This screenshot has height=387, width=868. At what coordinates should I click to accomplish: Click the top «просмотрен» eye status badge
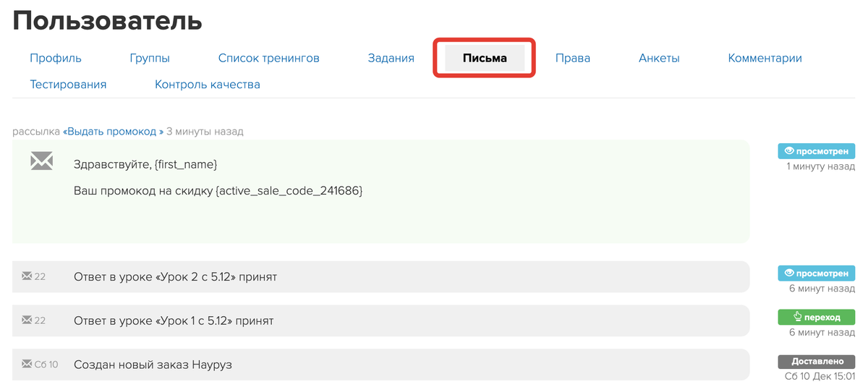coord(817,151)
